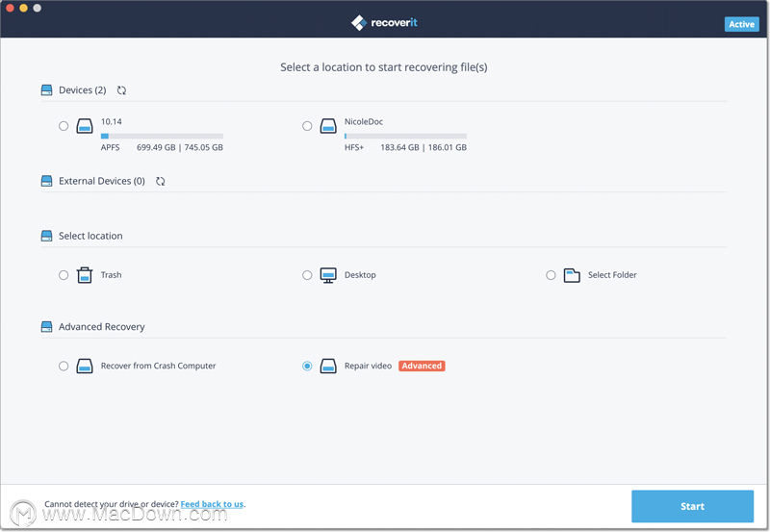Viewport: 770px width, 532px height.
Task: Click the Trash label
Action: 111,275
